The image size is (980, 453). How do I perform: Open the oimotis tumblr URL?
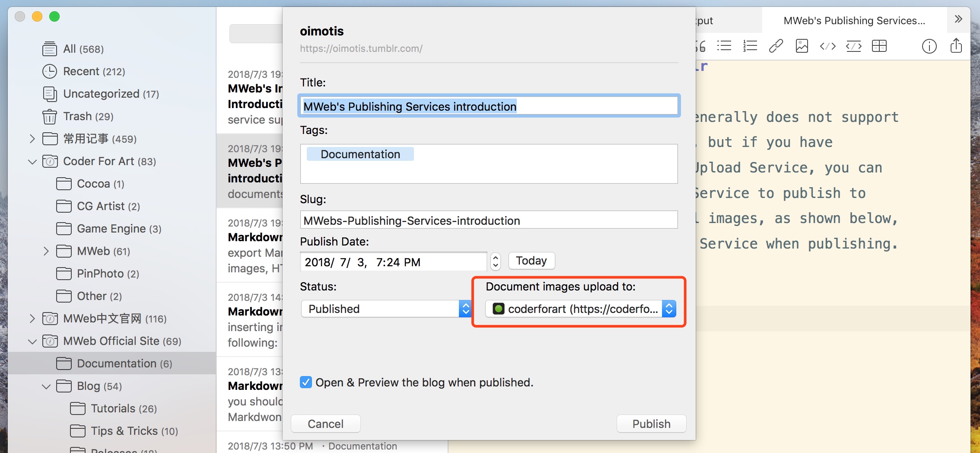[361, 48]
